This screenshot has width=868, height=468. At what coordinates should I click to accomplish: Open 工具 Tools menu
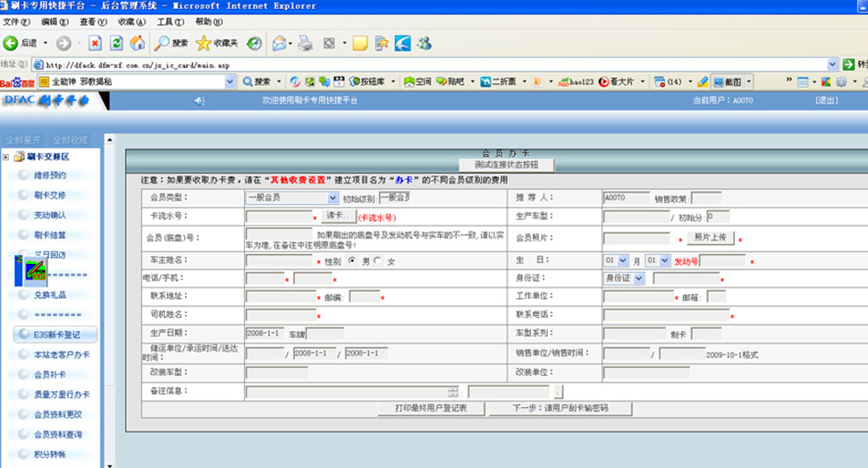tap(170, 21)
